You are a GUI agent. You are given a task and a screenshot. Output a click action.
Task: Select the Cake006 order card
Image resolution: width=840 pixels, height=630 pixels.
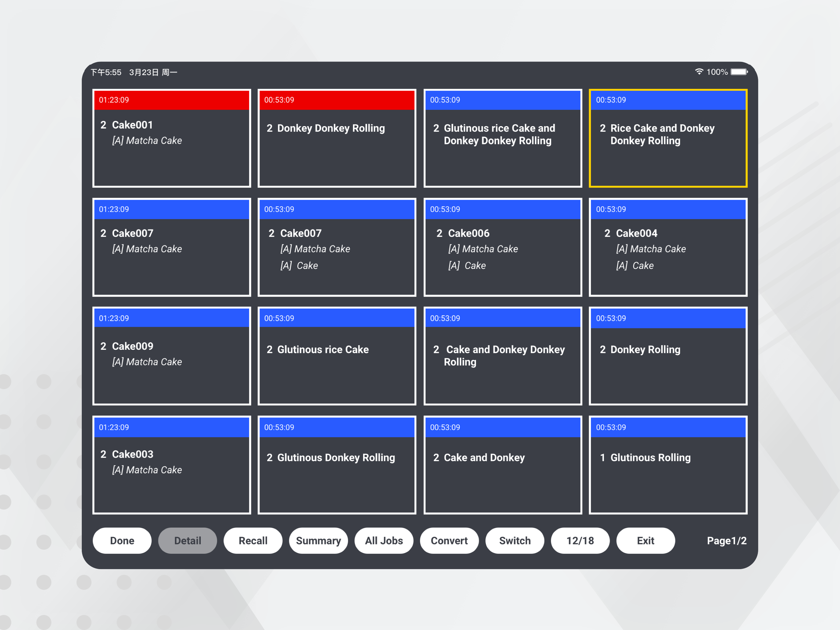(x=503, y=247)
